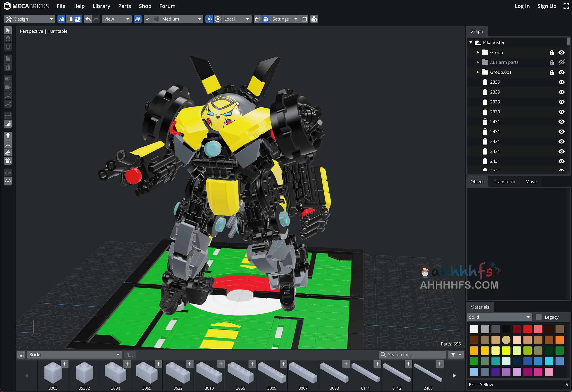Screen dimensions: 572x392
Task: Click the 3D glasses stereo view icon
Action: click(x=8, y=181)
